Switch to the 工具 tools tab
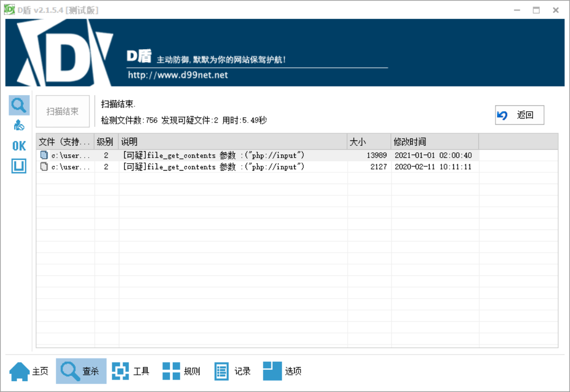 131,371
